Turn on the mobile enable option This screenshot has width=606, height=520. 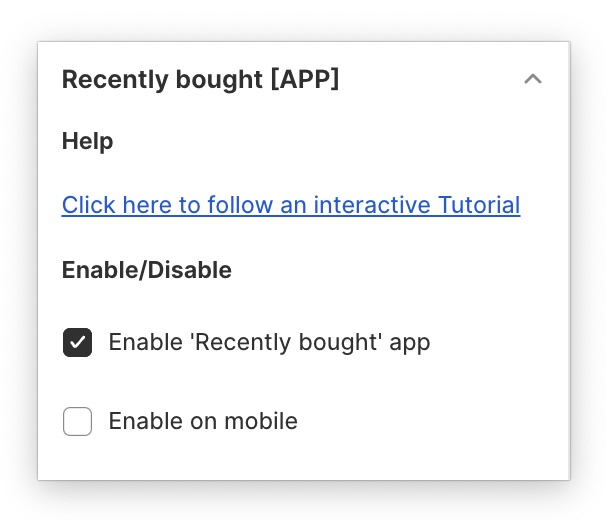coord(78,422)
